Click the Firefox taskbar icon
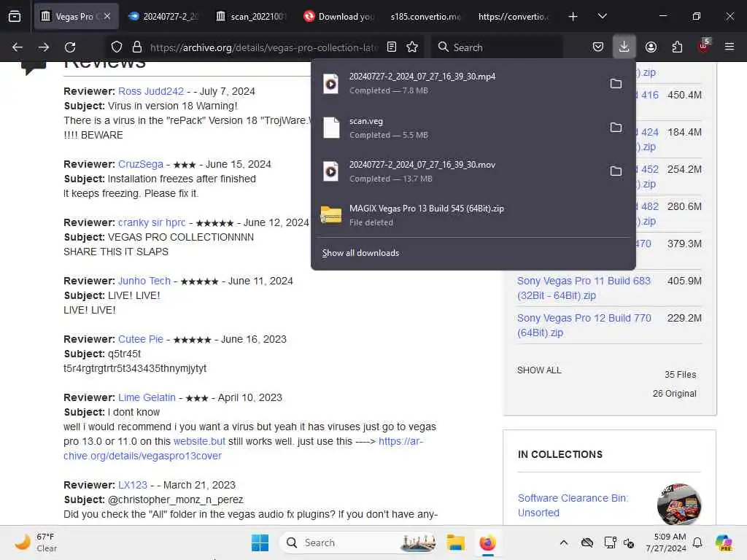 tap(487, 542)
